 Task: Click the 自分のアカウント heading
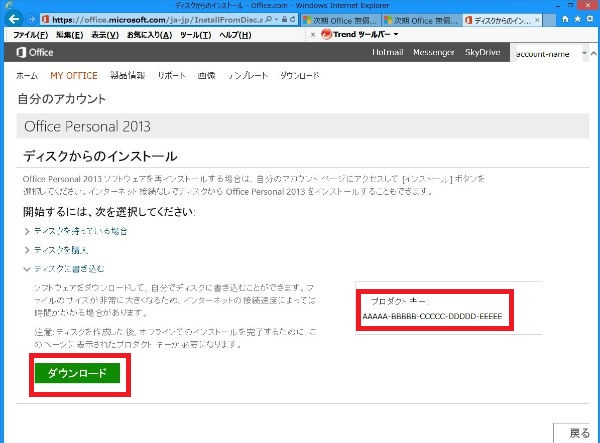(62, 99)
